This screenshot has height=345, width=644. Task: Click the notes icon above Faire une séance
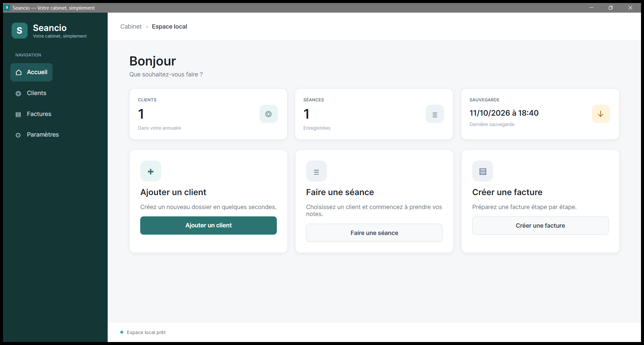click(316, 171)
